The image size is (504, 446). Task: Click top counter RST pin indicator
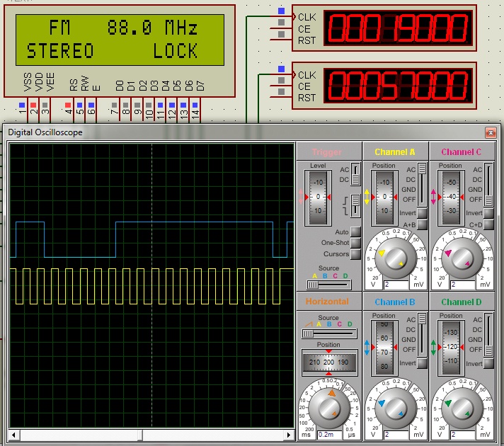(281, 34)
